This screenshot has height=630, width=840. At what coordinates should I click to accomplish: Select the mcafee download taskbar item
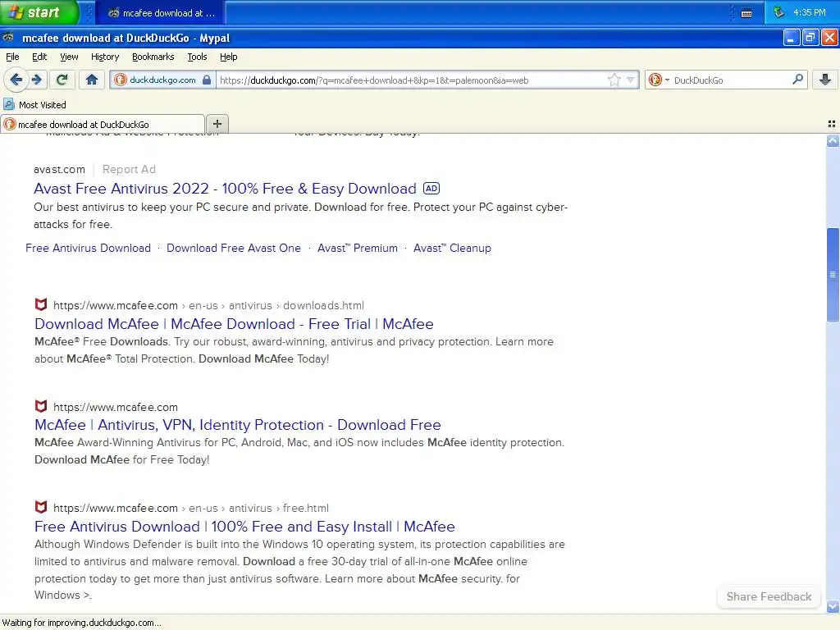tap(162, 13)
